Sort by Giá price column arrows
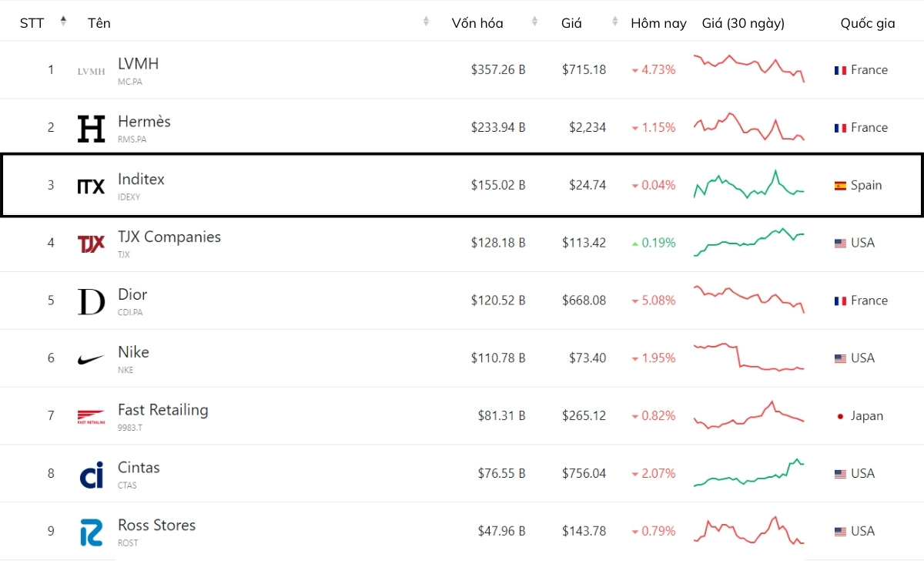 [614, 22]
